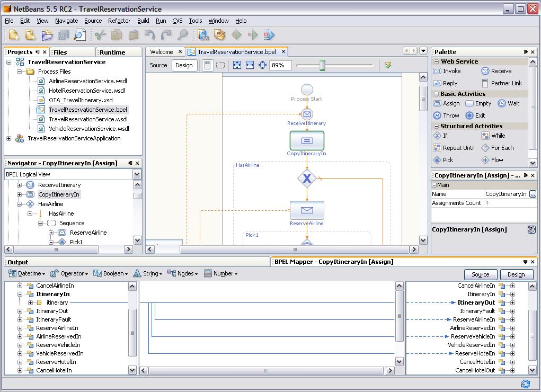Viewport: 541px width, 392px height.
Task: Click the zoom slider handle
Action: point(322,65)
